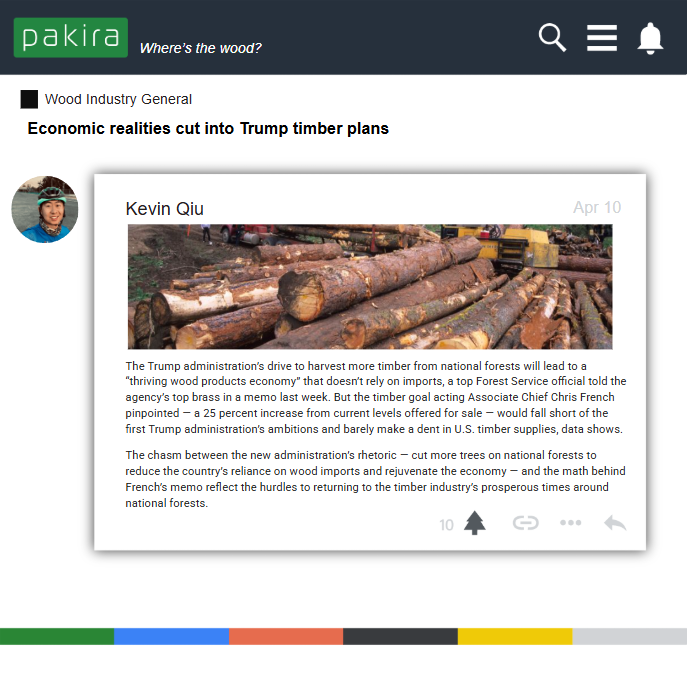Open the notifications bell
This screenshot has width=687, height=687.
tap(650, 39)
